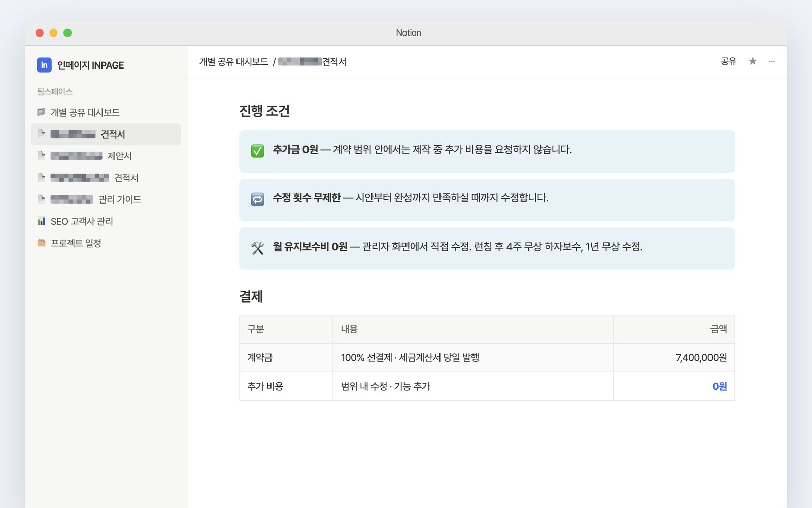Viewport: 812px width, 508px height.
Task: Click the 7,400,000원 amount cell
Action: 674,358
